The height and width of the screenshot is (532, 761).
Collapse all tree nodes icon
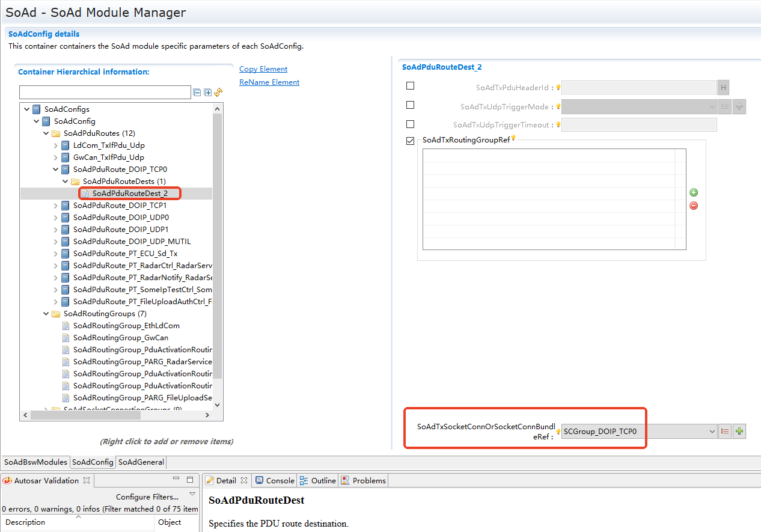197,93
